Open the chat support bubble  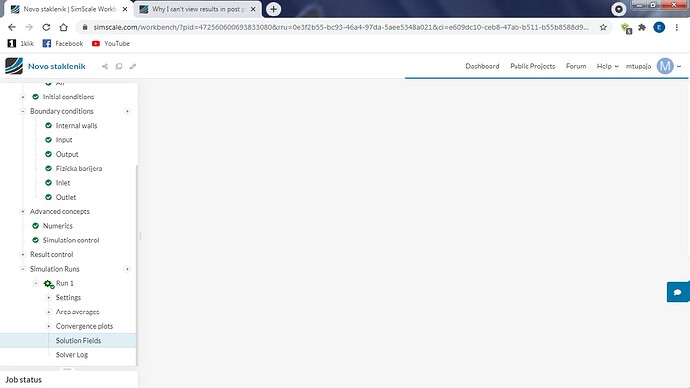(678, 292)
